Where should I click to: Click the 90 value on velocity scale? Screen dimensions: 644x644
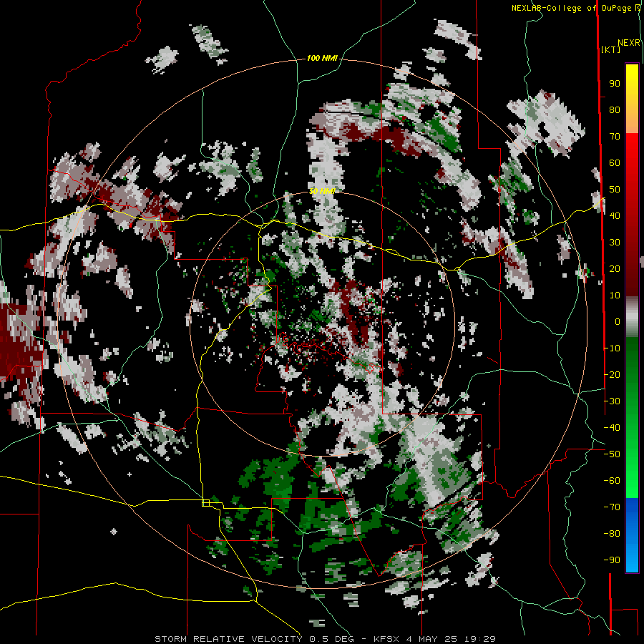pos(615,84)
